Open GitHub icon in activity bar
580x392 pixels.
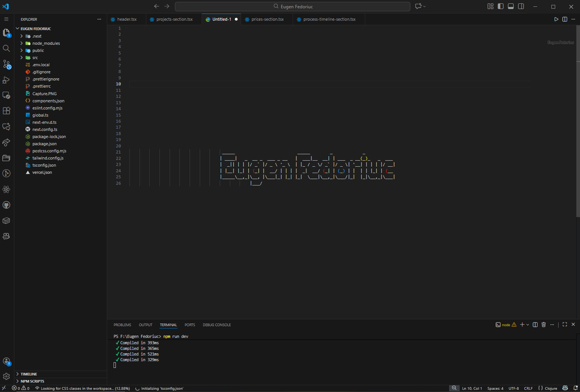point(6,205)
